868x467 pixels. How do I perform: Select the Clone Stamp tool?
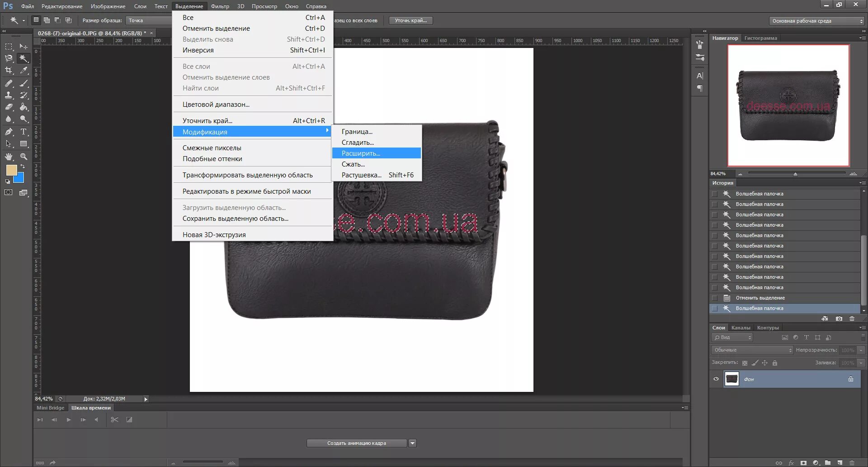click(9, 95)
